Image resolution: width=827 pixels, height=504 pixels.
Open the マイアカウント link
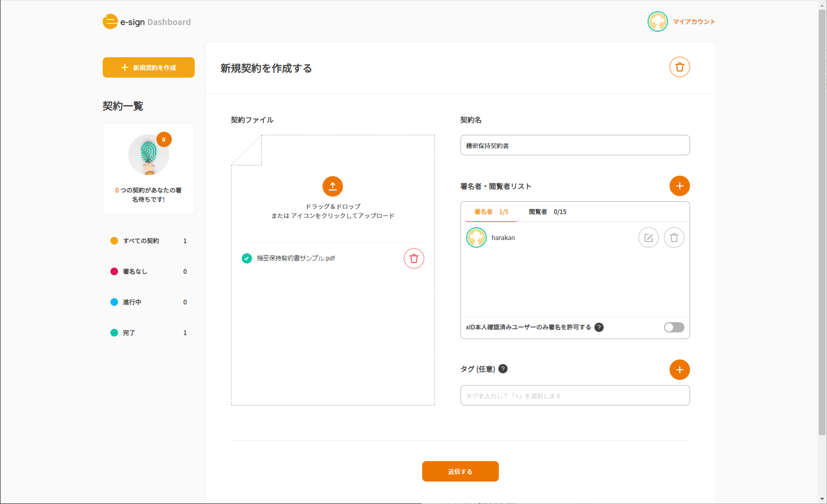click(x=694, y=22)
